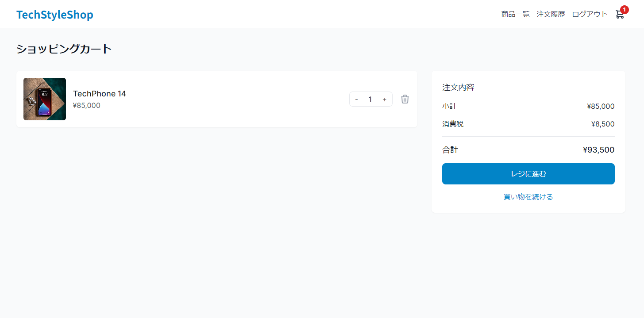Open the shopping cart icon in header
The height and width of the screenshot is (318, 644).
620,14
